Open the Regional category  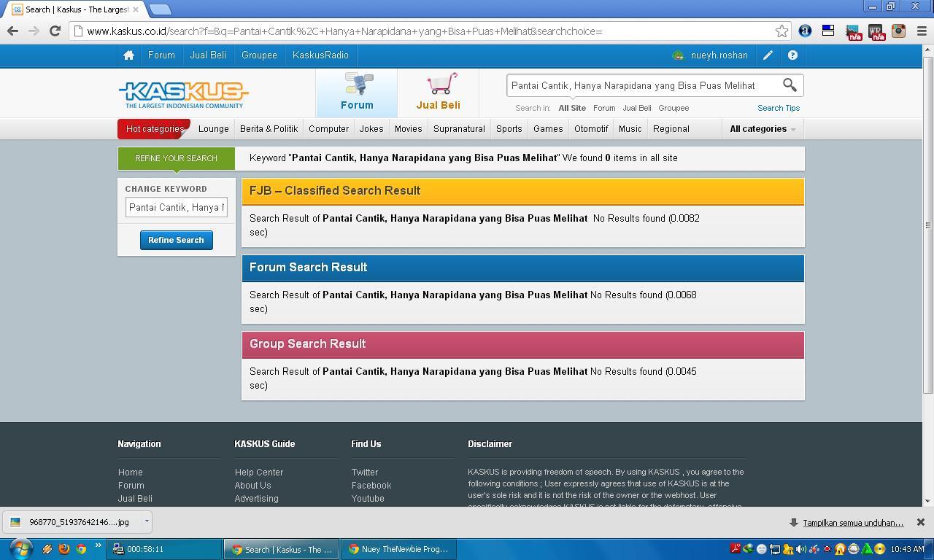point(671,129)
